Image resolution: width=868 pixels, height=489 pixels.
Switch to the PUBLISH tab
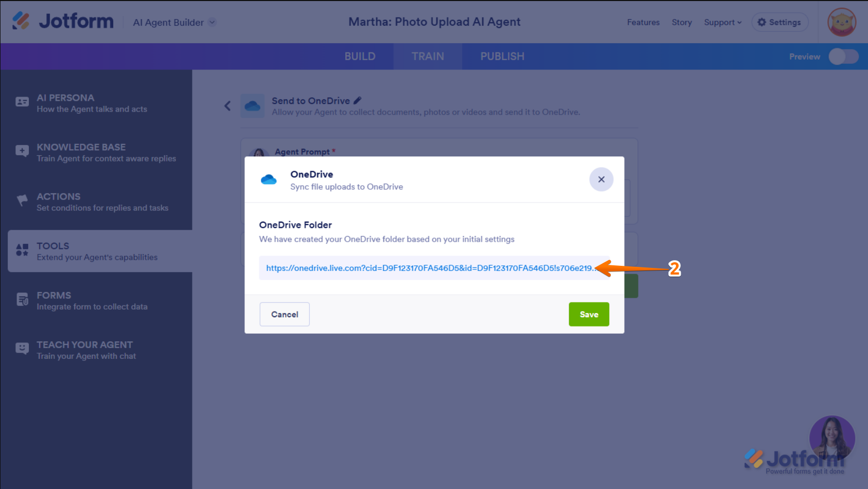[x=502, y=57]
